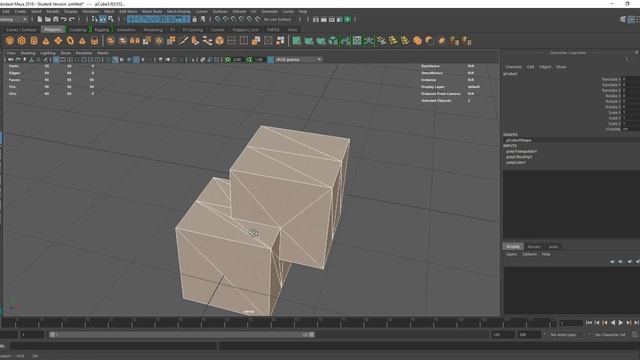Create a polygon sphere from the shelf
The height and width of the screenshot is (360, 640).
click(x=10, y=40)
